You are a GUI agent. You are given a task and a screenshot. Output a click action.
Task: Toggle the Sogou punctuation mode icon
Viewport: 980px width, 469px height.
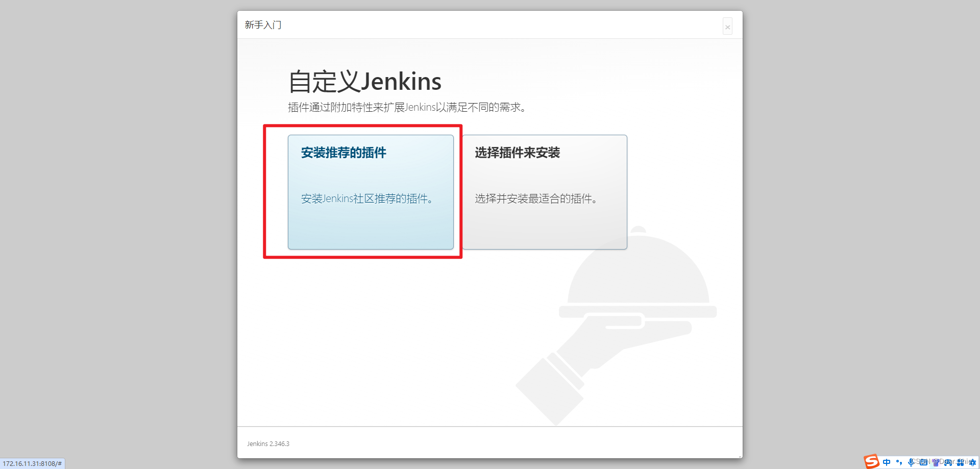click(899, 462)
